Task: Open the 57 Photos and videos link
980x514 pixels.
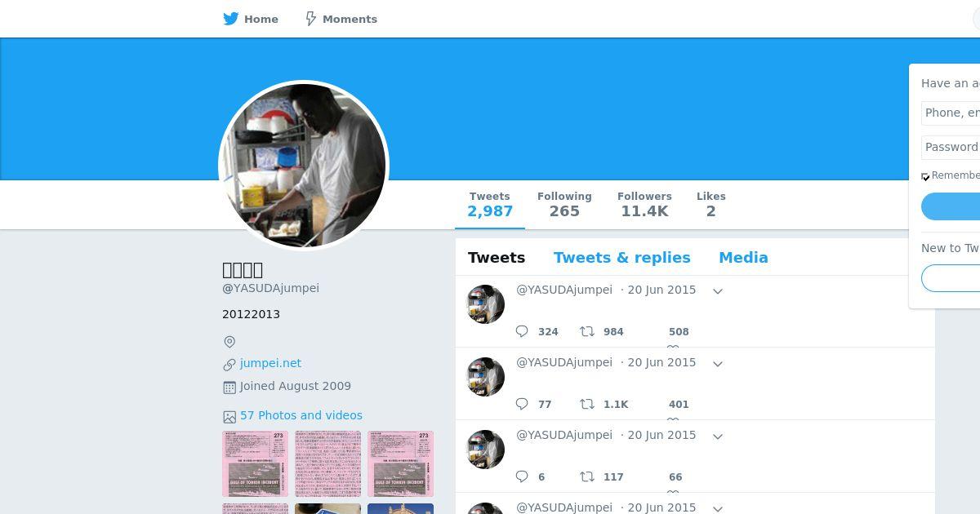Action: pyautogui.click(x=301, y=415)
